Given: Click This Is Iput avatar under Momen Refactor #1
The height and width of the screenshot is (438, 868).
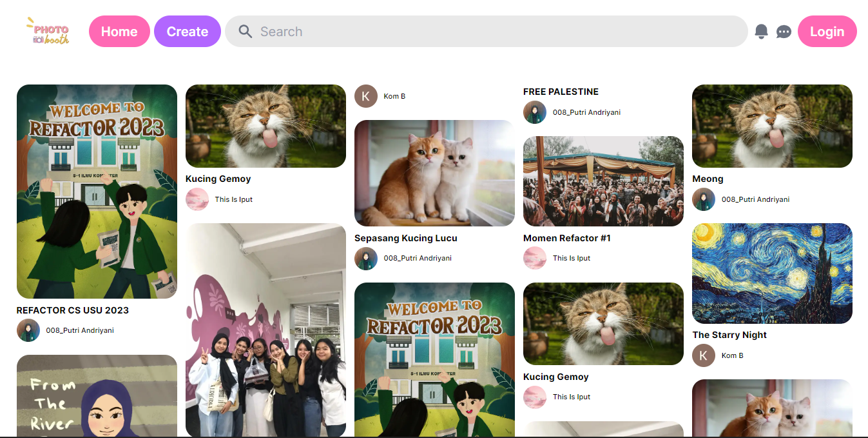Looking at the screenshot, I should point(535,258).
